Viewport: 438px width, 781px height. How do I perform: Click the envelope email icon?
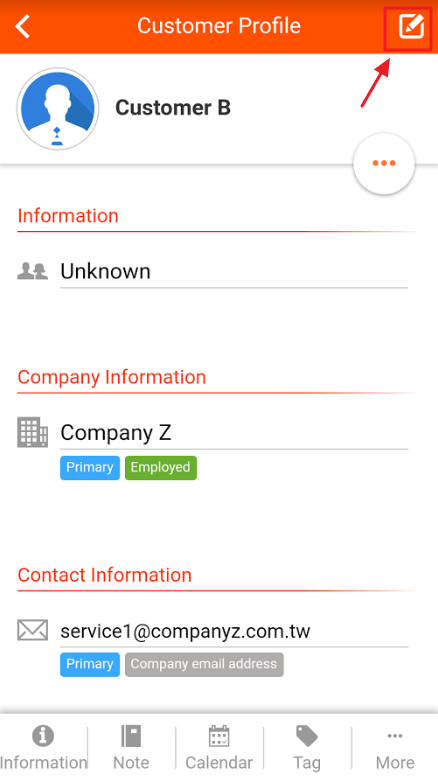tap(32, 630)
